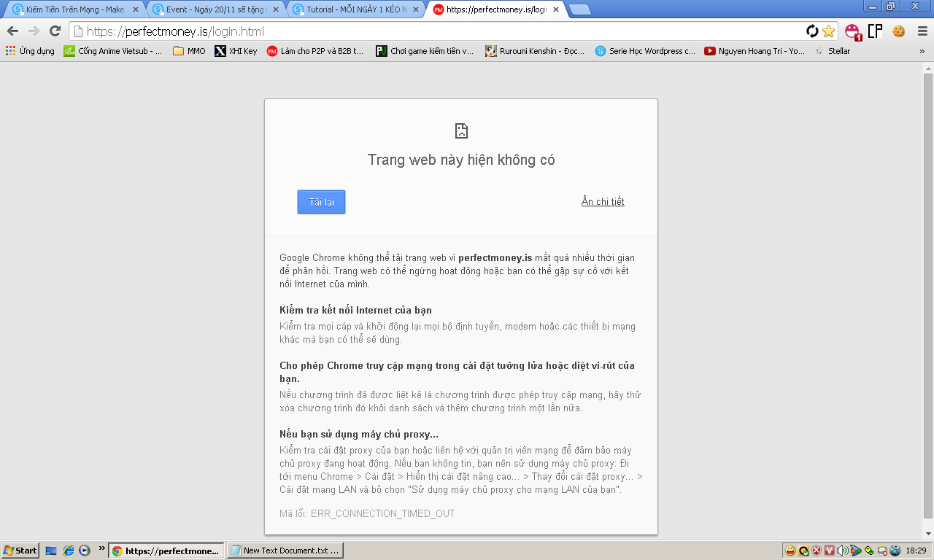Close the Event - Ngày 20/11 tab
The height and width of the screenshot is (560, 934).
(275, 10)
